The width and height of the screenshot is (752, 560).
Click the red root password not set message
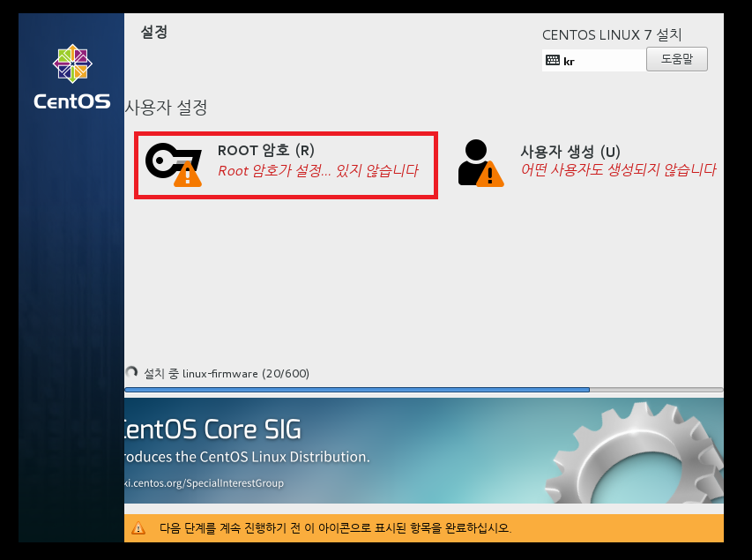[317, 171]
